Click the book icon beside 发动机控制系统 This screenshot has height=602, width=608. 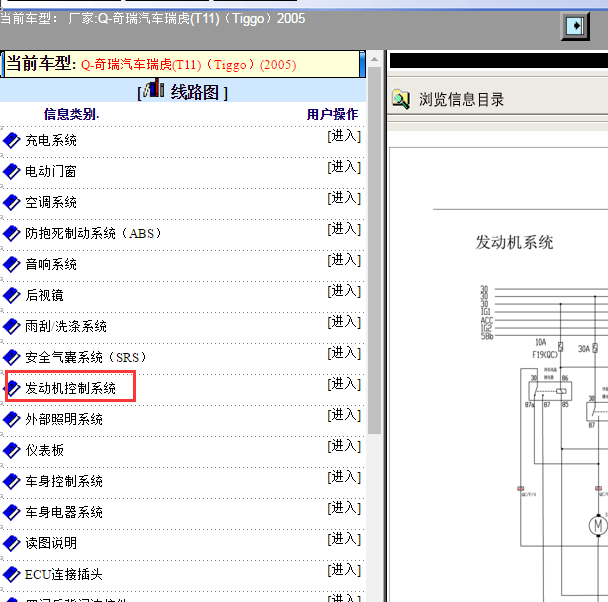13,388
